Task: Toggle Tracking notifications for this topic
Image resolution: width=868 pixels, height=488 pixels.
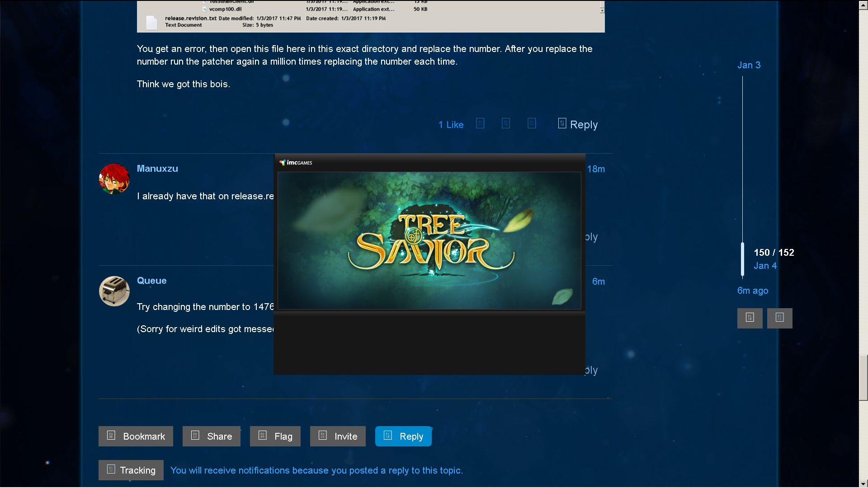Action: [131, 470]
